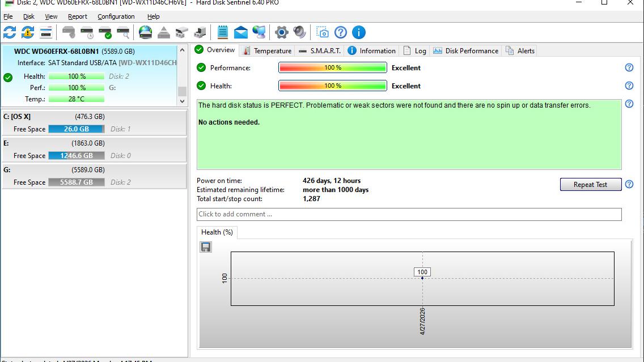This screenshot has width=644, height=362.
Task: Switch to the Temperature tab
Action: click(x=268, y=51)
